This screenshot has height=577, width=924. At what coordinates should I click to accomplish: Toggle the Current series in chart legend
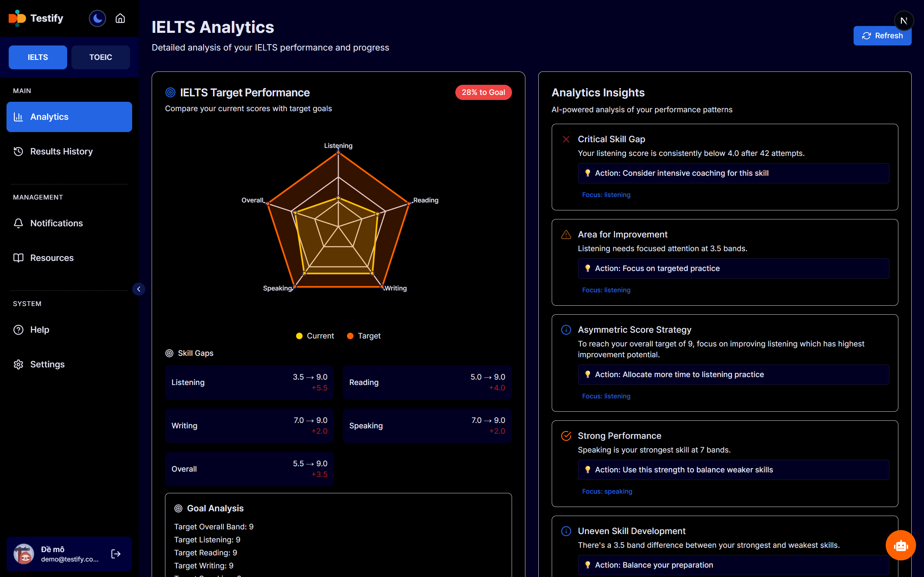(315, 336)
